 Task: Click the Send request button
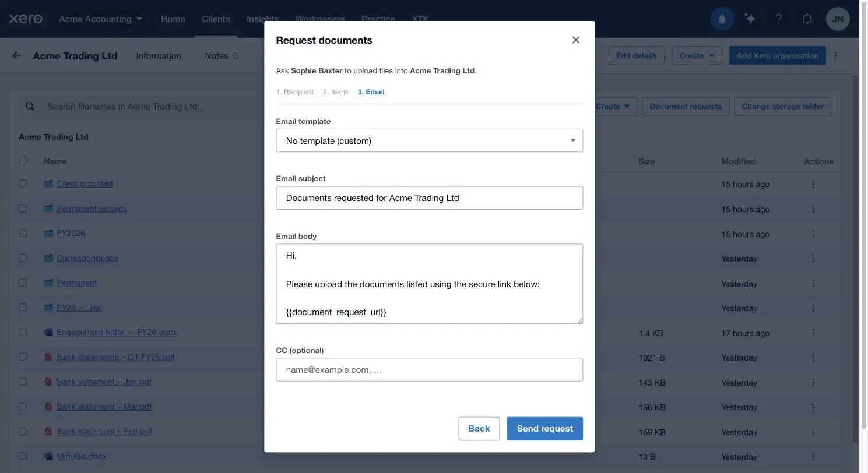pos(544,429)
